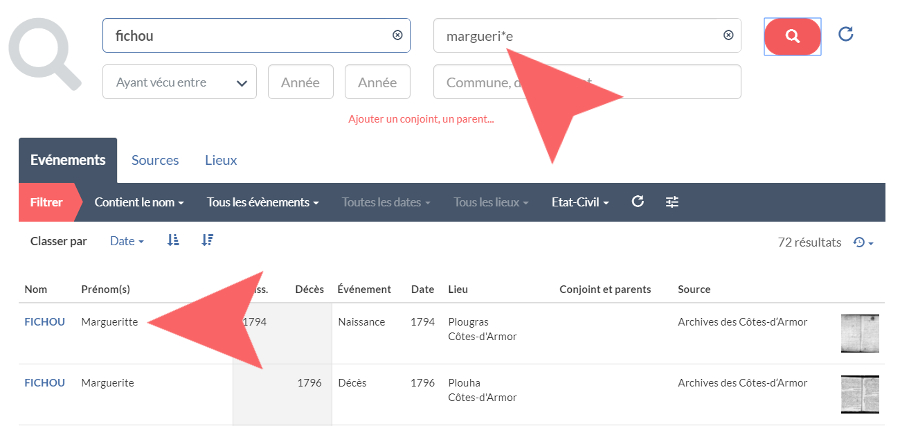
Task: Click the red search magnifier button
Action: [792, 36]
